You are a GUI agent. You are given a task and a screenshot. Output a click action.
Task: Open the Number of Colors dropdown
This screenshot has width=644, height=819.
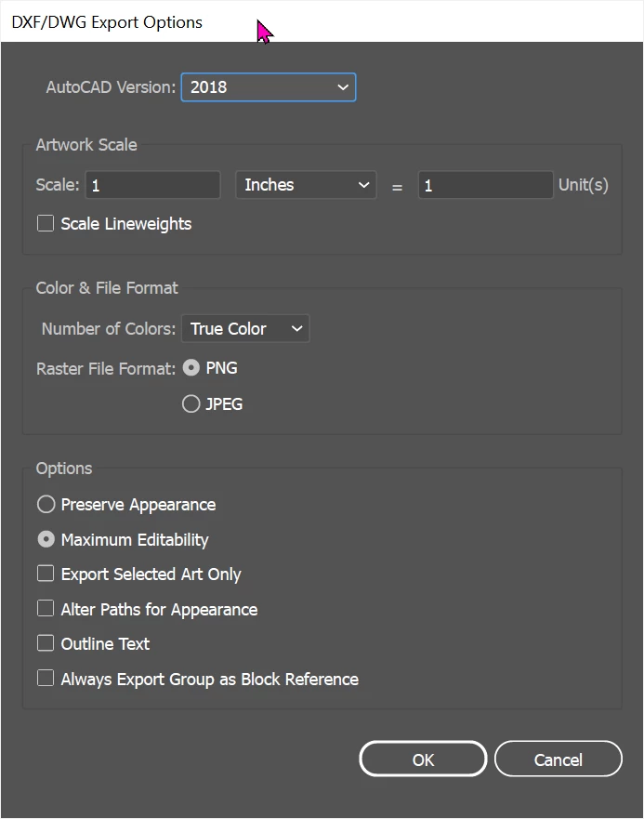point(245,329)
